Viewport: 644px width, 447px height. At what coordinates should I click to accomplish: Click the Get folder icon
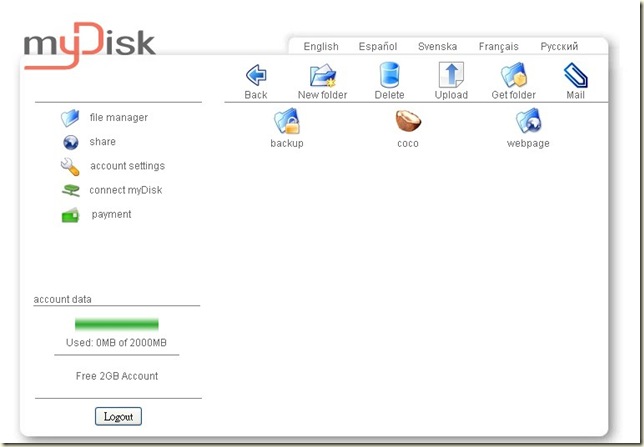pyautogui.click(x=514, y=75)
